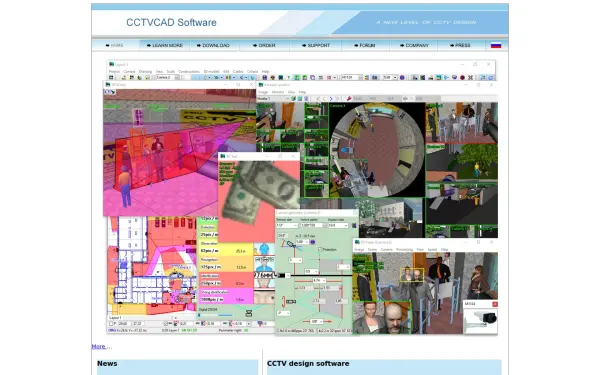Screen dimensions: 600x375
Task: Switch language via the Russian flag icon
Action: coord(496,45)
